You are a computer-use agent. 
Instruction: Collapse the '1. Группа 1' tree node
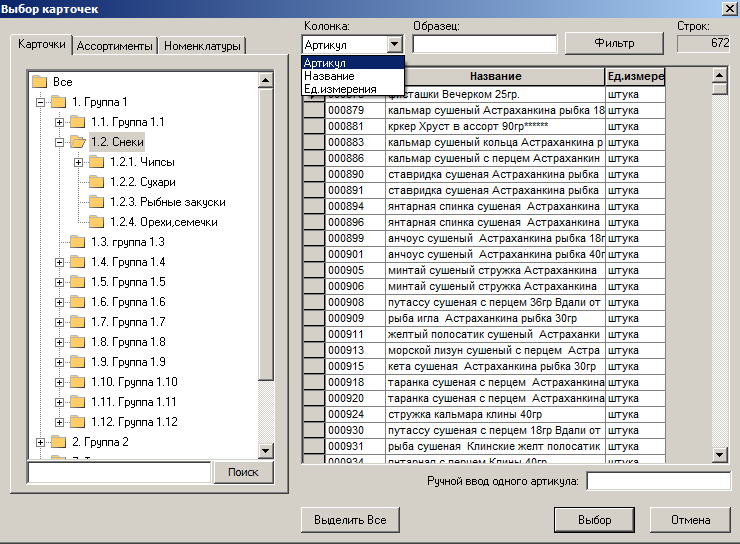(41, 102)
